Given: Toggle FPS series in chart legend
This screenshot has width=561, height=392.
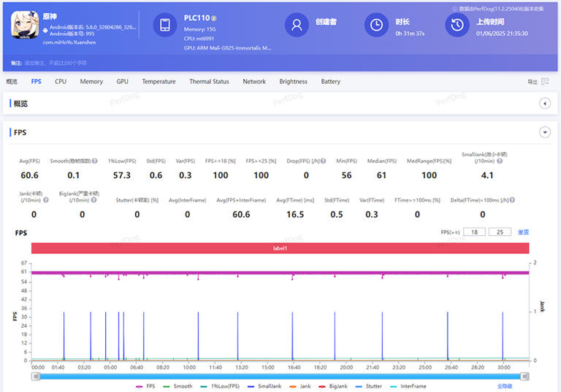Looking at the screenshot, I should [145, 386].
